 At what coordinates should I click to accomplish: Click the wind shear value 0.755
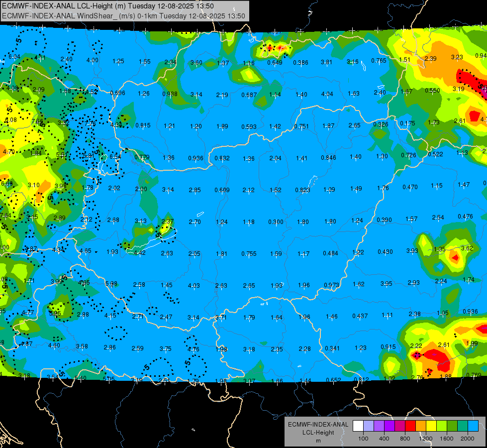249,254
